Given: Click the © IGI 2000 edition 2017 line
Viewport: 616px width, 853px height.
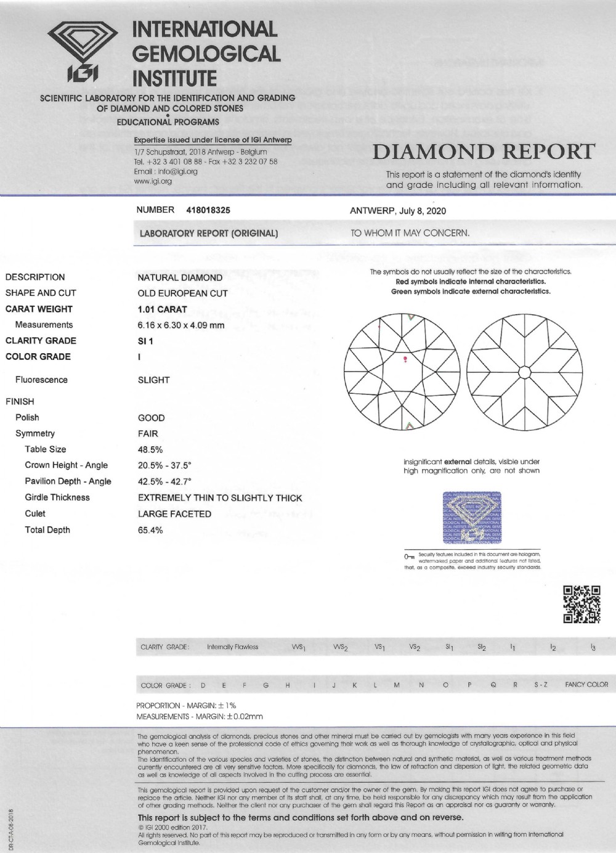Looking at the screenshot, I should (172, 827).
